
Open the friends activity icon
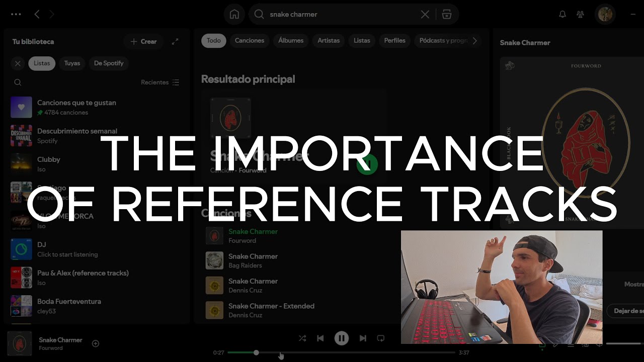(580, 15)
